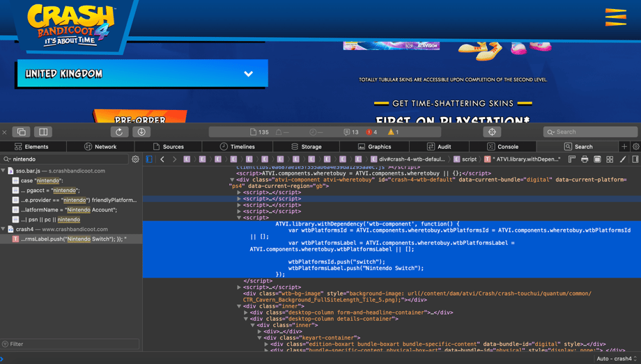Open the search settings gear icon
Screen dimensions: 641x364
coord(135,159)
